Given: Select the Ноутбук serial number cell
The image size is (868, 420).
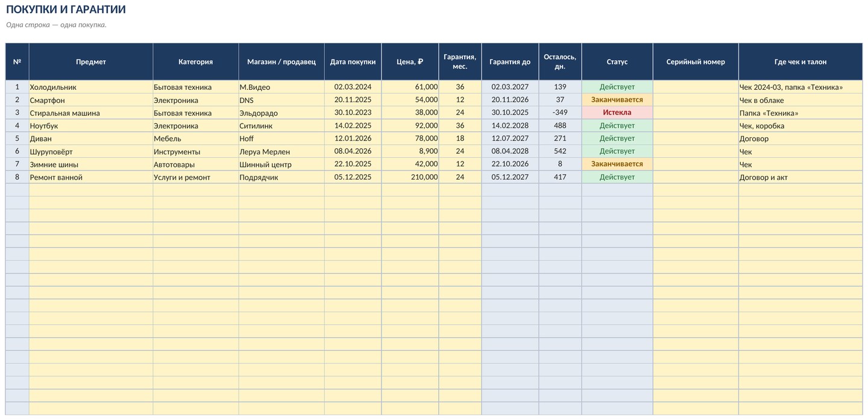Looking at the screenshot, I should (696, 125).
